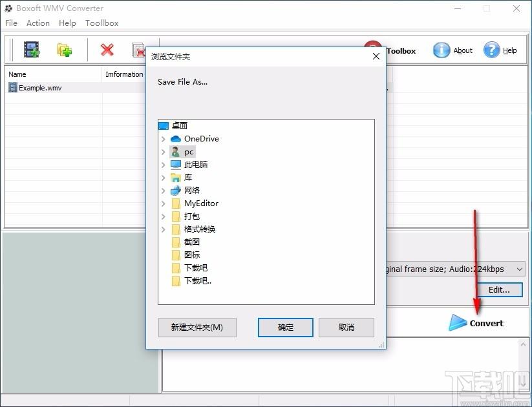532x407 pixels.
Task: Click the Convert play icon
Action: click(458, 322)
